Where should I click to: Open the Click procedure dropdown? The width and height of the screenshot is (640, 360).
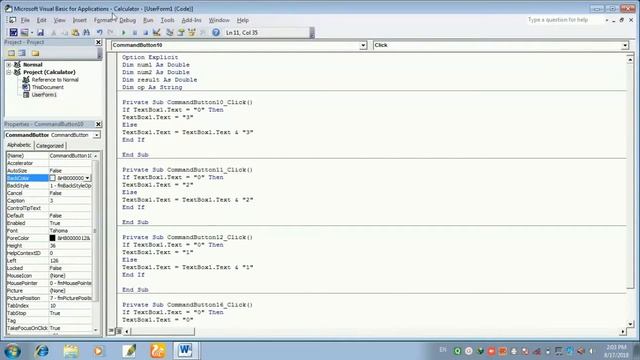tap(625, 45)
